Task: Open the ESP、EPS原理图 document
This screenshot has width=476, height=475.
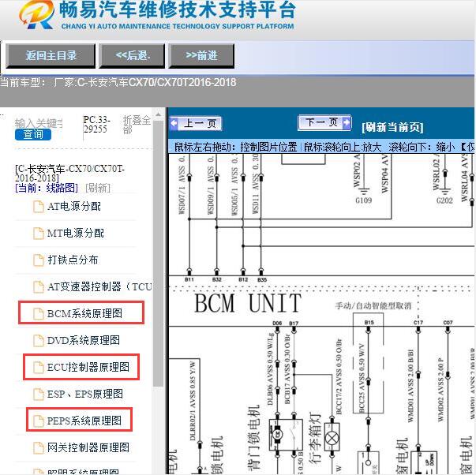Action: [x=85, y=394]
